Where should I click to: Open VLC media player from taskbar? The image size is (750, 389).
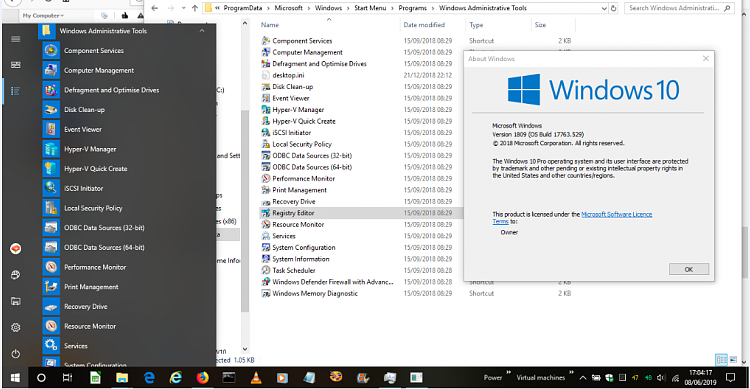pyautogui.click(x=256, y=378)
